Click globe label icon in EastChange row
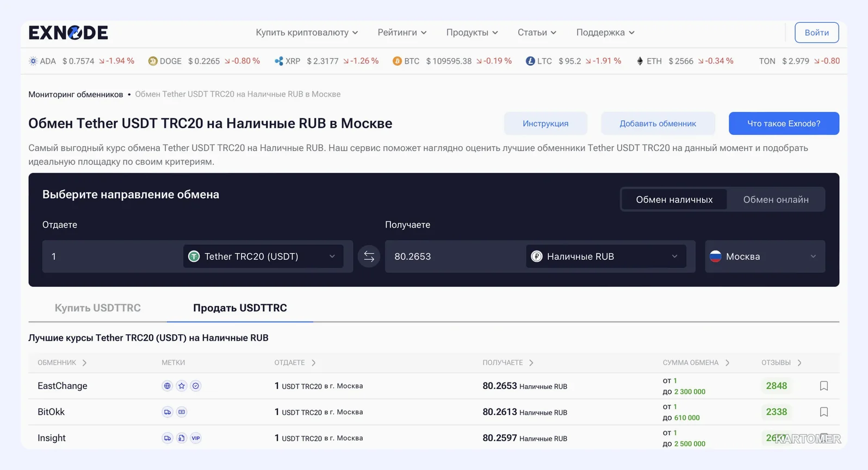This screenshot has height=470, width=868. tap(168, 386)
